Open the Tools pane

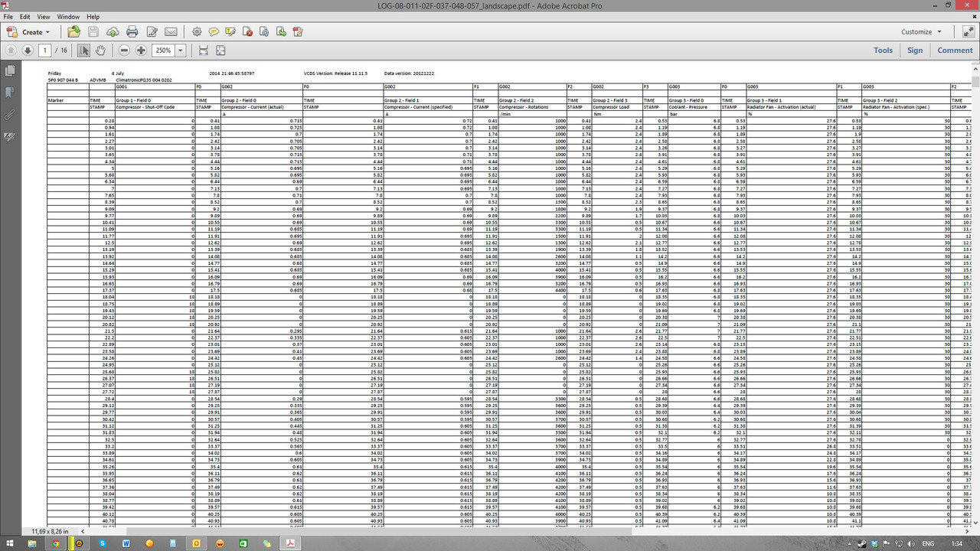pyautogui.click(x=884, y=51)
